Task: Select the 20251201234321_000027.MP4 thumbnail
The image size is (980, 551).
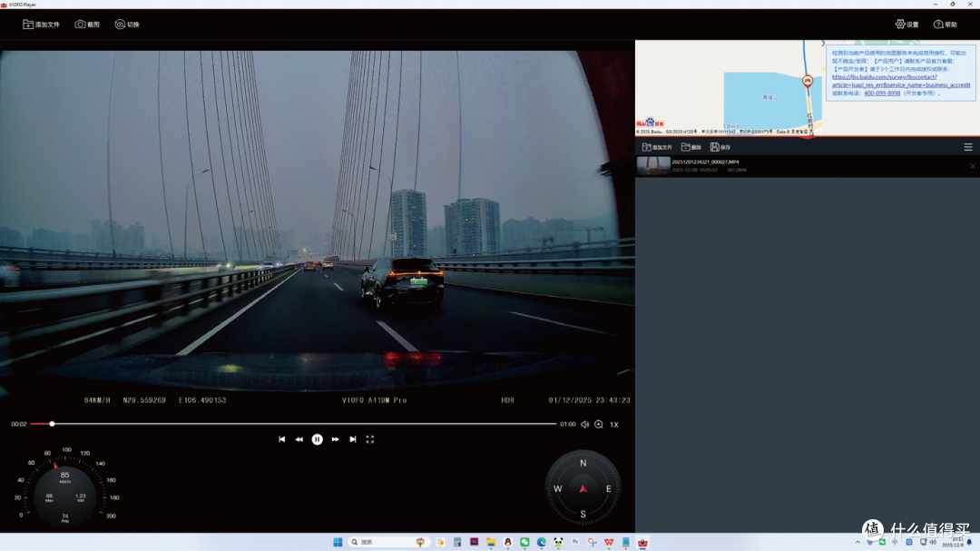Action: coord(653,166)
